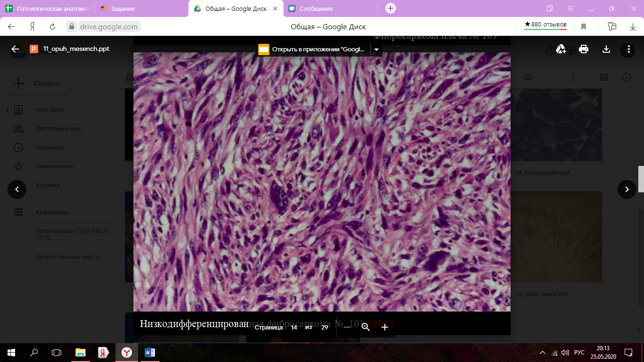
Task: Open the 880 отзывов site rating
Action: (545, 25)
